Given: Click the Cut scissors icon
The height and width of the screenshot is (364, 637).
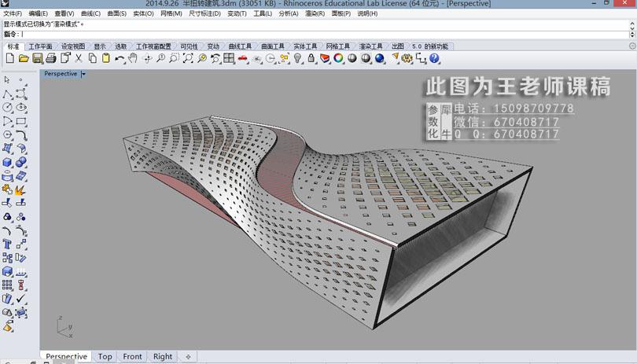Looking at the screenshot, I should (x=79, y=58).
